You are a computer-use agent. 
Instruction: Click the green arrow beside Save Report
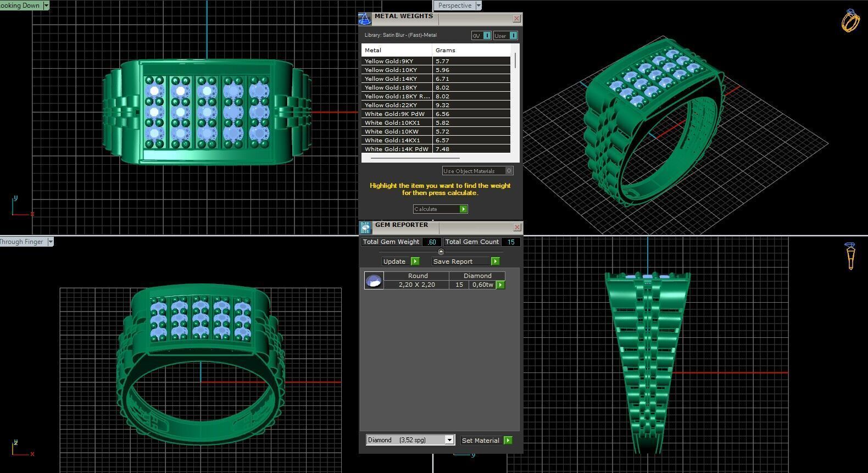pyautogui.click(x=496, y=261)
